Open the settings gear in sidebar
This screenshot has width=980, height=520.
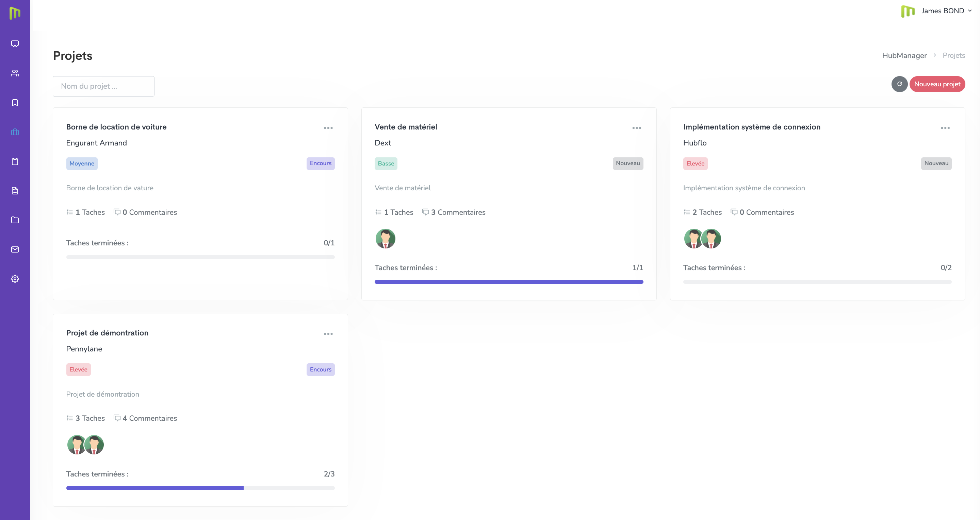(x=15, y=279)
